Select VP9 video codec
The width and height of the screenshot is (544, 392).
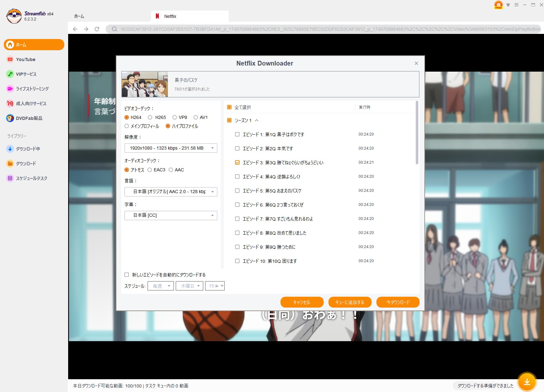pos(175,117)
